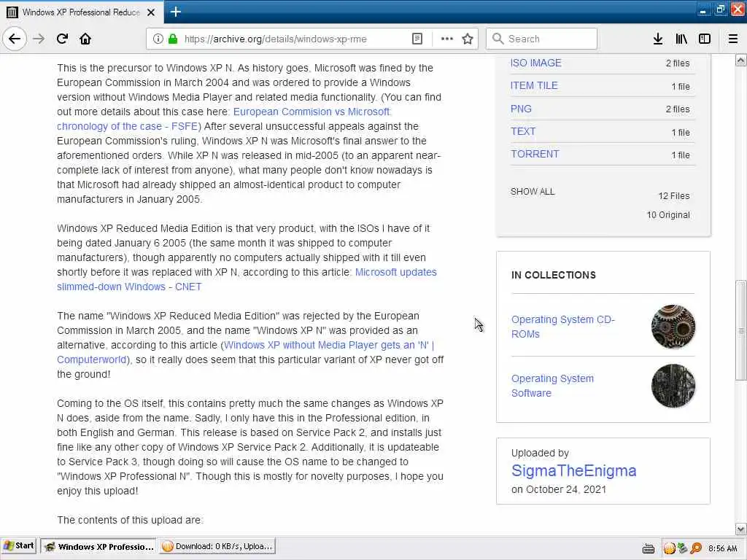Click the orange magnifier tray icon

tap(696, 548)
